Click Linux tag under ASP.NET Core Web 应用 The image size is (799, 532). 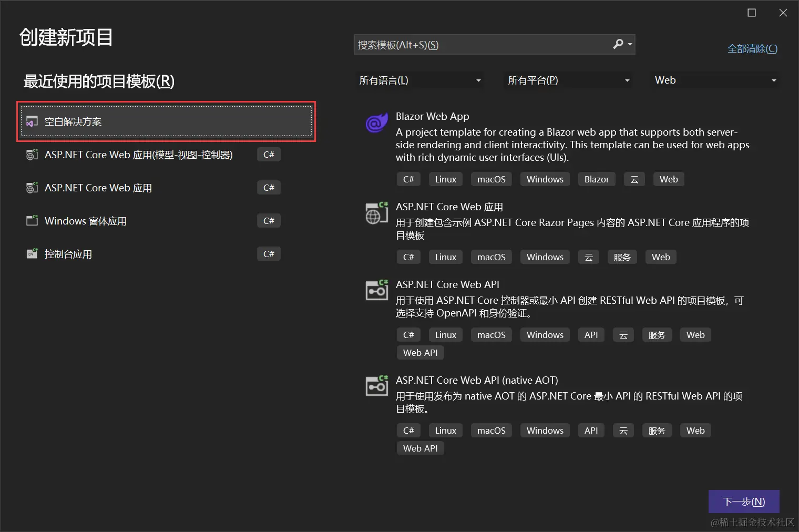446,257
